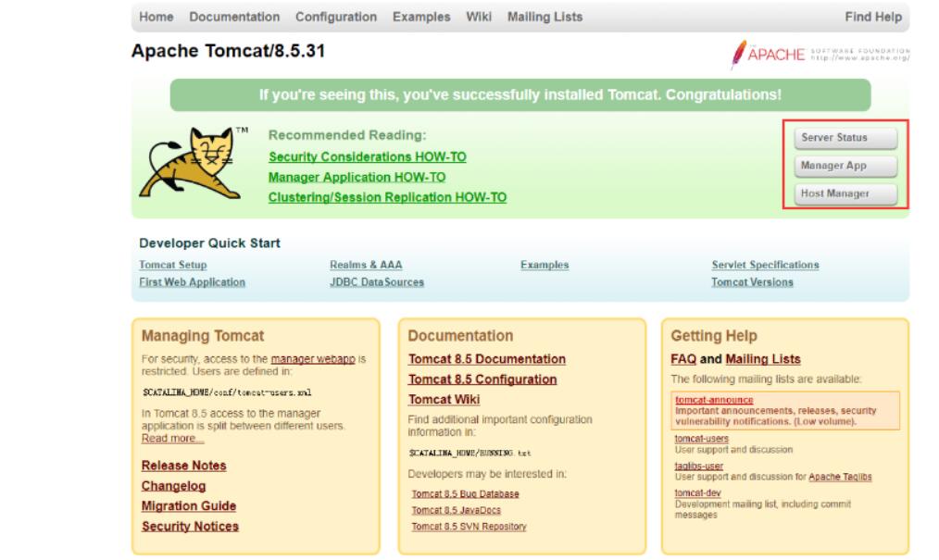
Task: Open Manager Application HOW-TO link
Action: point(357,177)
